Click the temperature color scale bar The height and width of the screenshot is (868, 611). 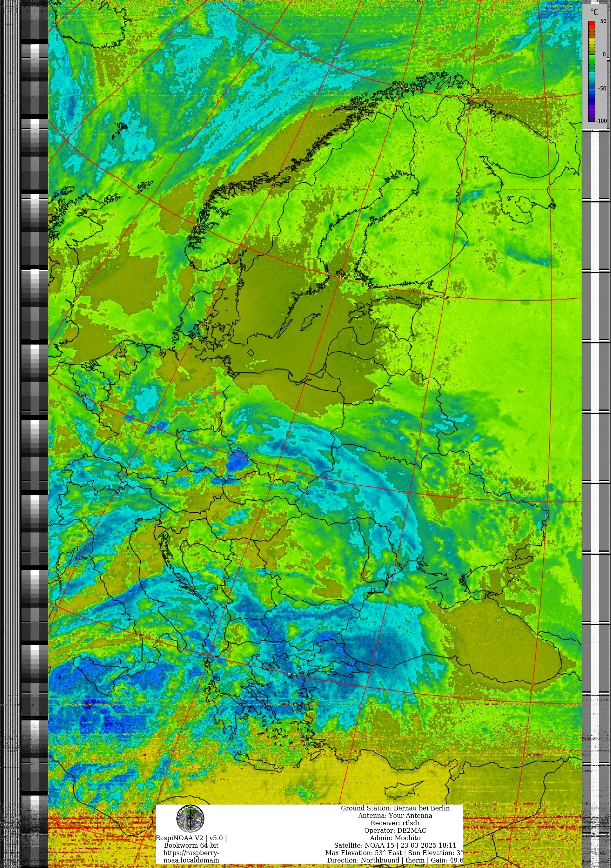(591, 71)
